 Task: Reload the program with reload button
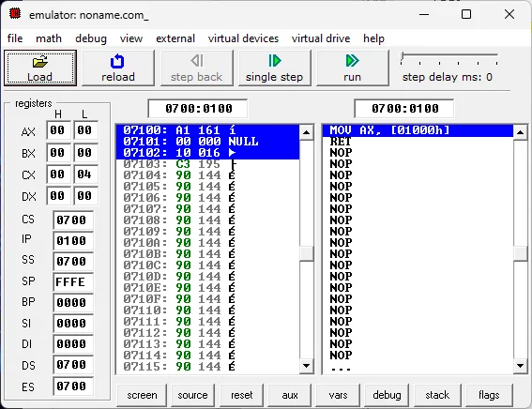point(118,68)
